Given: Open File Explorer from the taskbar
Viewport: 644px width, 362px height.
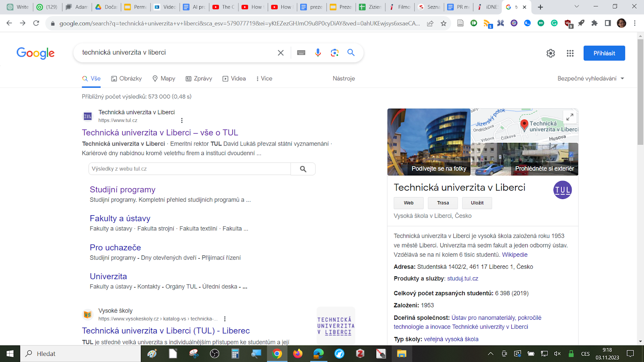Looking at the screenshot, I should click(402, 354).
